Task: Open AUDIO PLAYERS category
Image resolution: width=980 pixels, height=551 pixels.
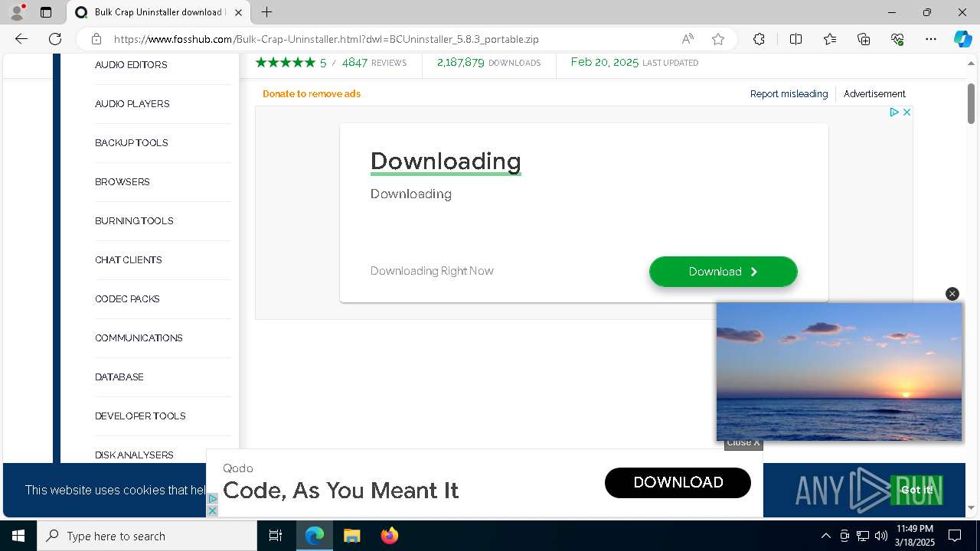Action: click(132, 104)
